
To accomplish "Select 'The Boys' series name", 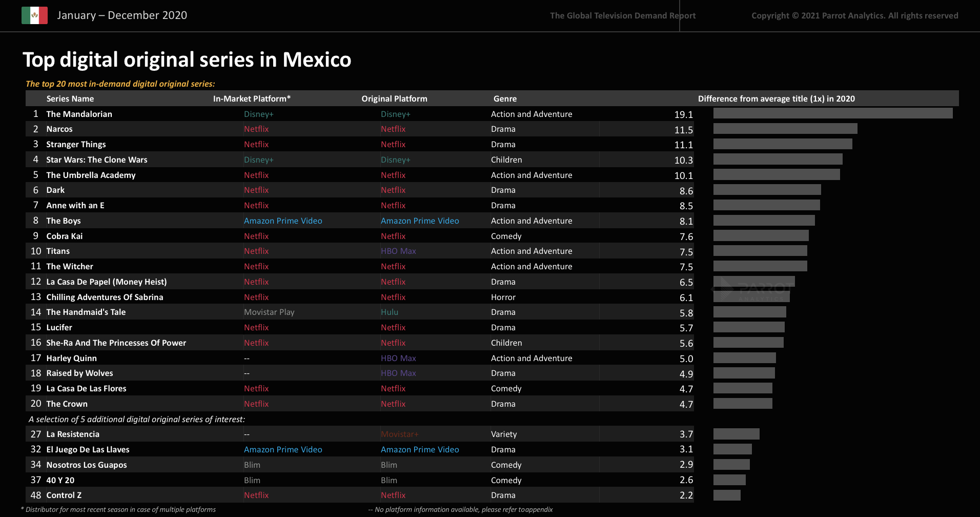I will tap(64, 221).
